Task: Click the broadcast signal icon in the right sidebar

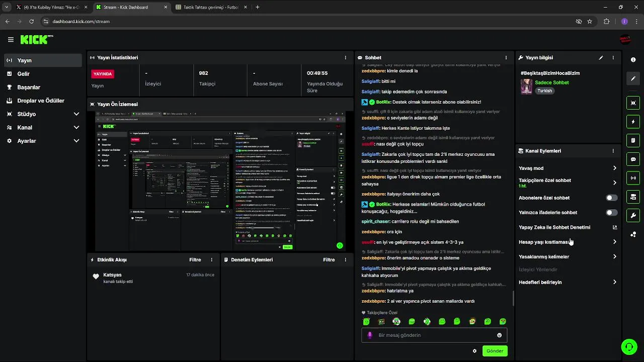Action: click(633, 178)
